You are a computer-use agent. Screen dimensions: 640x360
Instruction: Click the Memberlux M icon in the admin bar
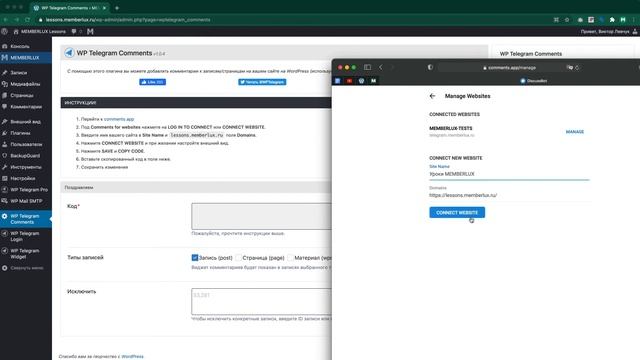pyautogui.click(x=90, y=31)
